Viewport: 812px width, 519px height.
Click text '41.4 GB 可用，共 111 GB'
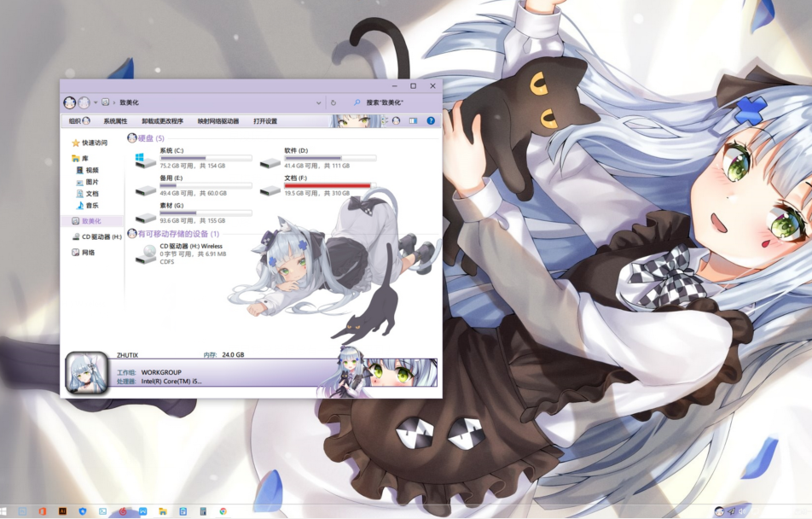[x=317, y=166]
